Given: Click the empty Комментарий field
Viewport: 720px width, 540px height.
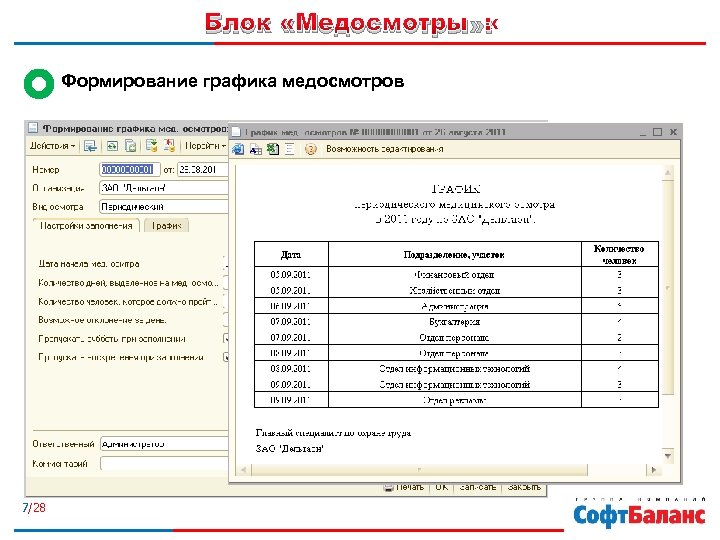Looking at the screenshot, I should (164, 463).
